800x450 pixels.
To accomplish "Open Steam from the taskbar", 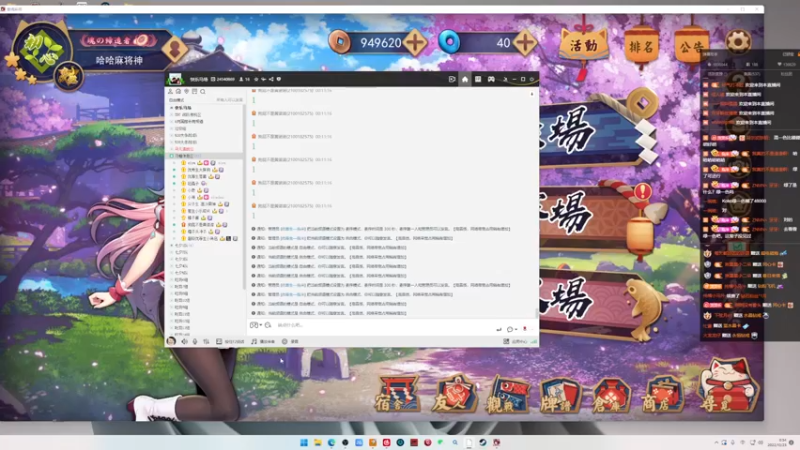I will 483,442.
